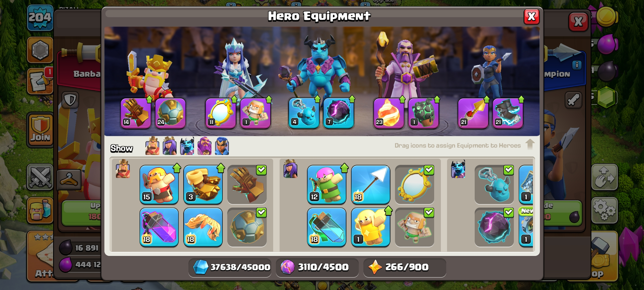Select the Invisibility Vial level 18 equipment

point(327,227)
